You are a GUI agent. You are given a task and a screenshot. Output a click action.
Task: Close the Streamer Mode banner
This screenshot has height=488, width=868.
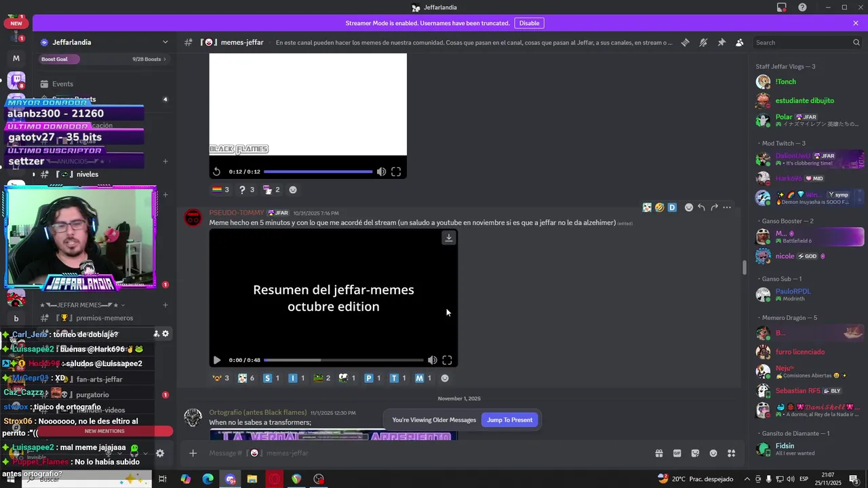[x=856, y=23]
